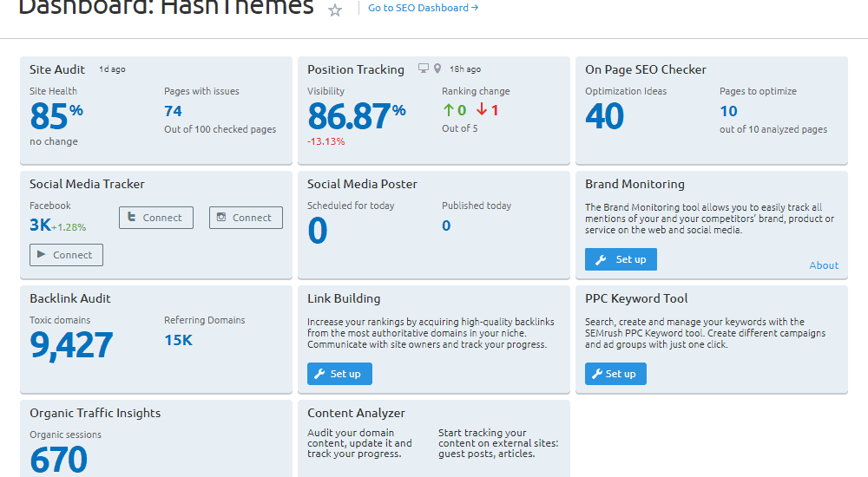Click the 85% Site Health value
The width and height of the screenshot is (868, 477).
[56, 115]
